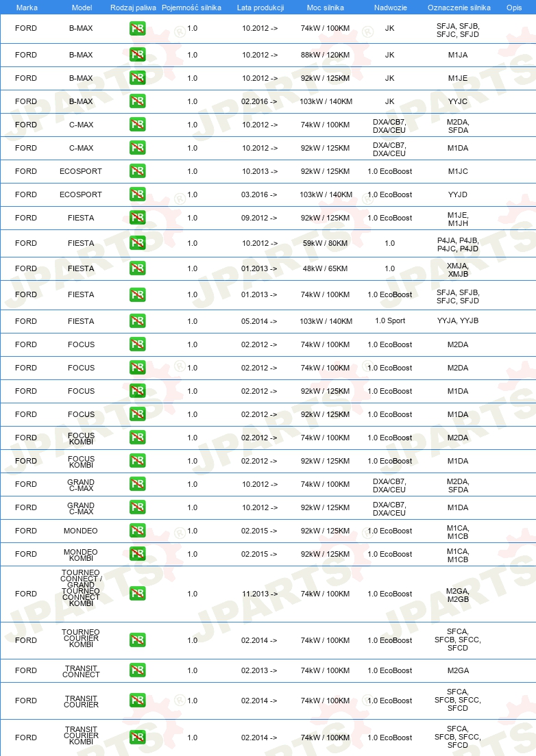Click fuel type icon in B-MAX 74kW row

tap(138, 29)
